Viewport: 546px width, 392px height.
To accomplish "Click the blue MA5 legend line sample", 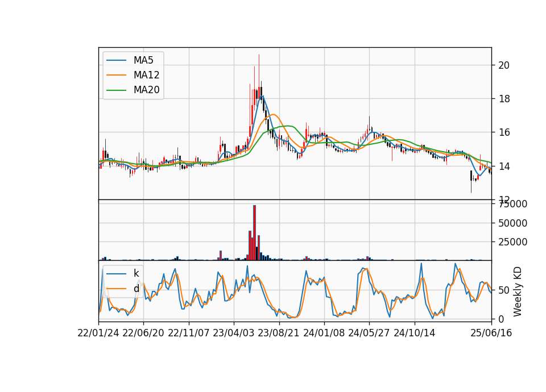I will coord(116,60).
